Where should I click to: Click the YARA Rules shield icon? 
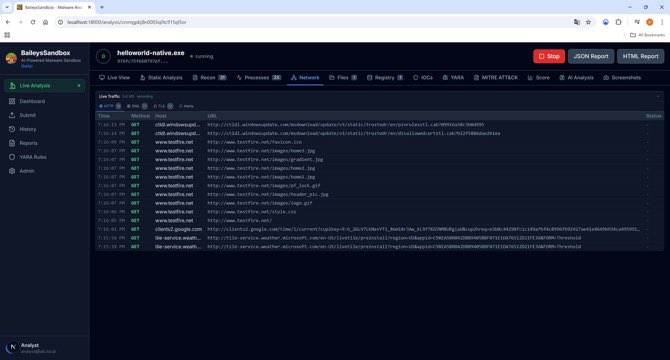[x=12, y=157]
